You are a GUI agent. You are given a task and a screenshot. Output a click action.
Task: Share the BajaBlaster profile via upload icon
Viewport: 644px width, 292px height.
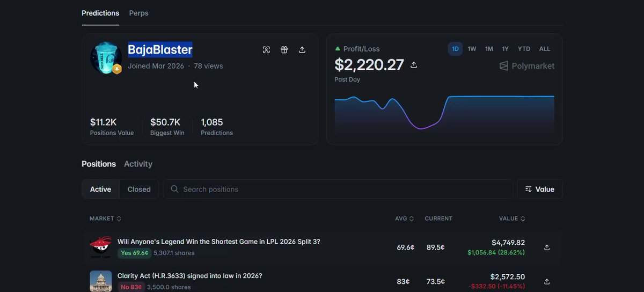302,50
